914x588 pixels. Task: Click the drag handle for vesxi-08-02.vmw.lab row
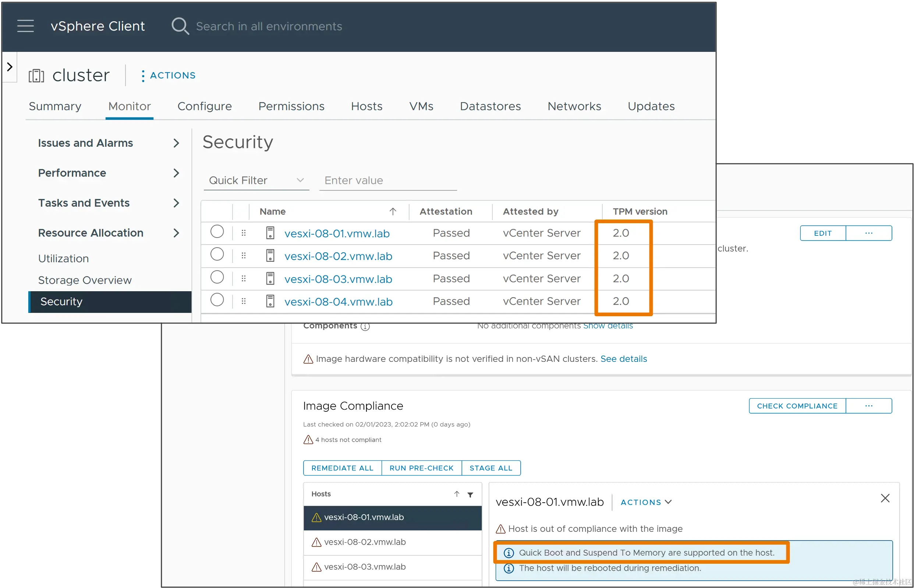(244, 256)
